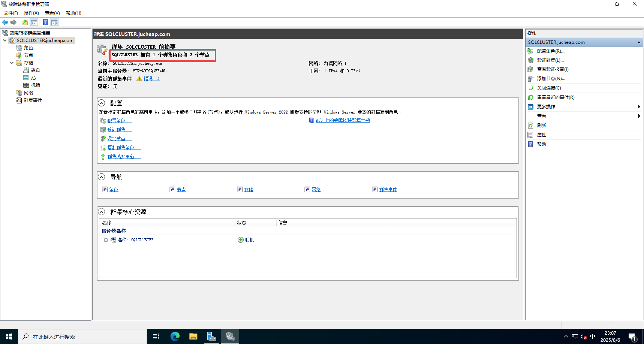This screenshot has height=344, width=644.
Task: Open the 操作(A) menu
Action: [31, 13]
